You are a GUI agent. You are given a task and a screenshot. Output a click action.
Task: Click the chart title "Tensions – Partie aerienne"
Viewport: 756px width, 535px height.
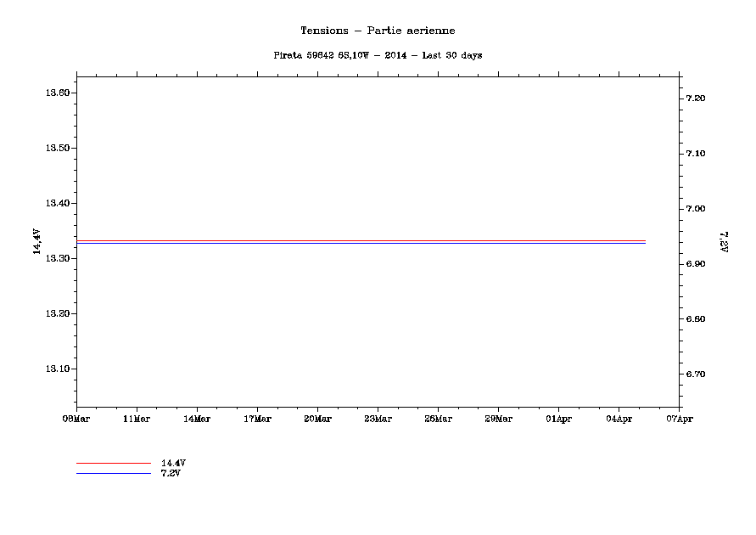(378, 31)
